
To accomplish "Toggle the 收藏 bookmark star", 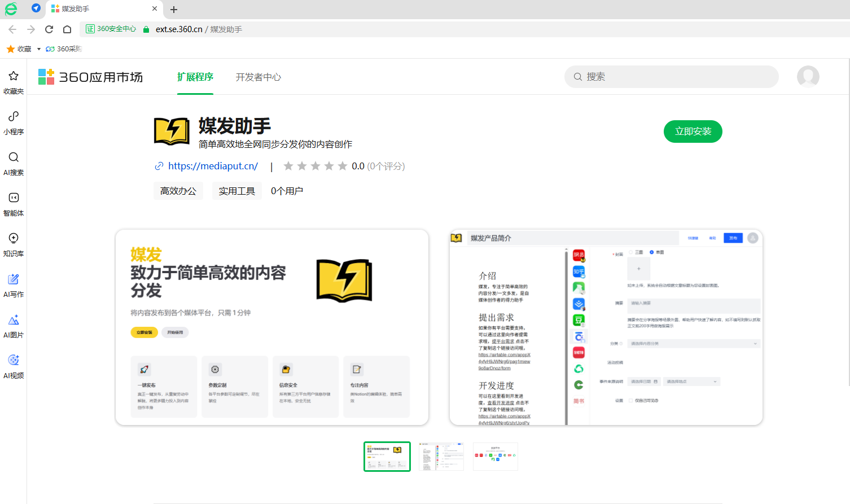I will [10, 49].
